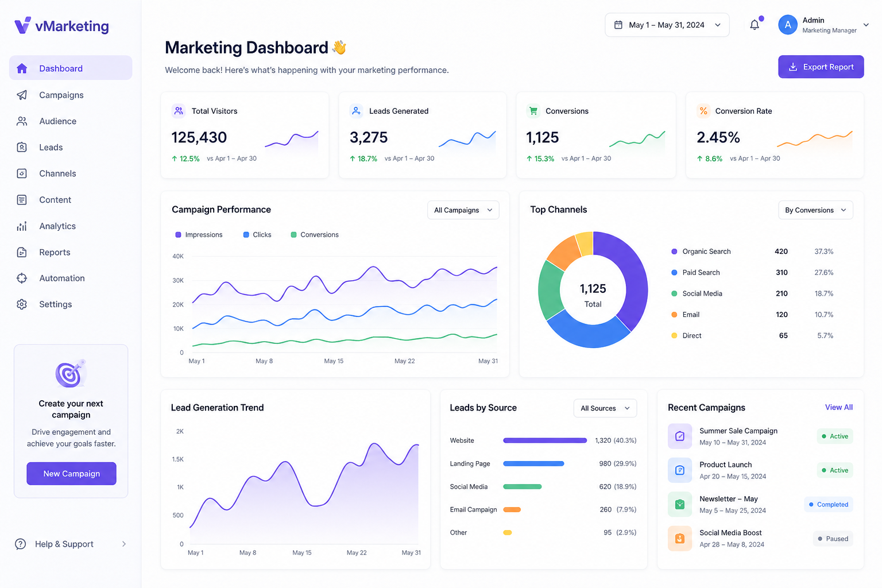Open the By Conversions dropdown

pos(815,210)
